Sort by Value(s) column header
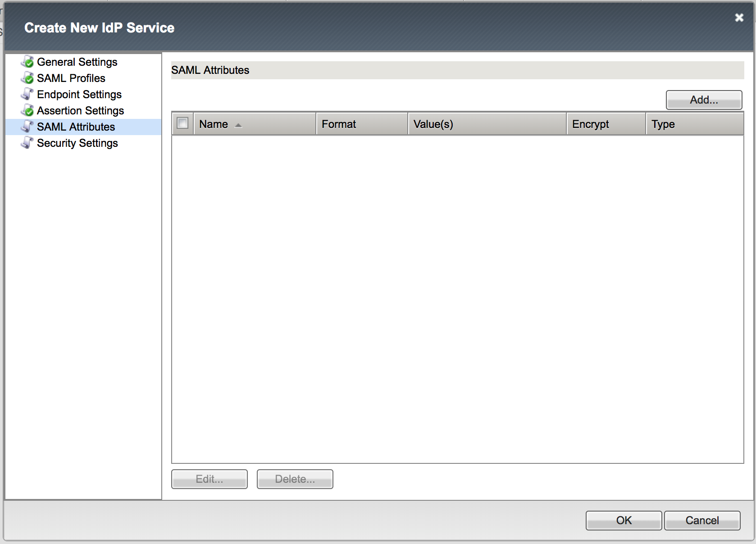The width and height of the screenshot is (756, 544). click(x=487, y=124)
